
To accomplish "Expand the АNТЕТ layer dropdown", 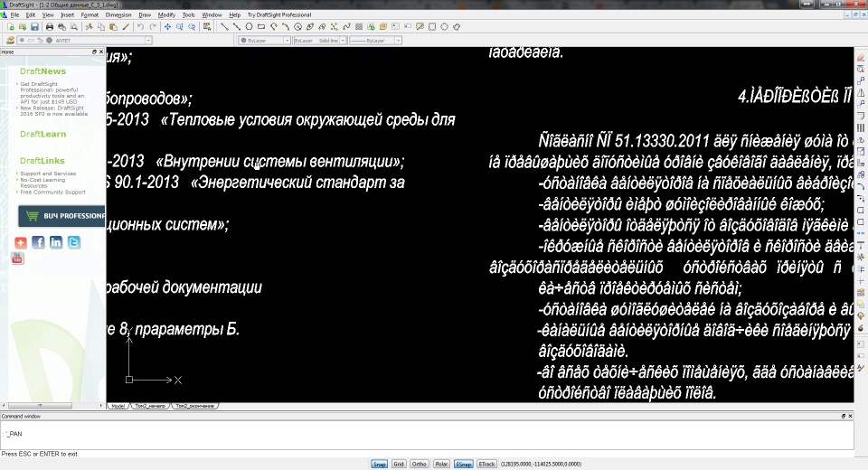I will (x=148, y=41).
